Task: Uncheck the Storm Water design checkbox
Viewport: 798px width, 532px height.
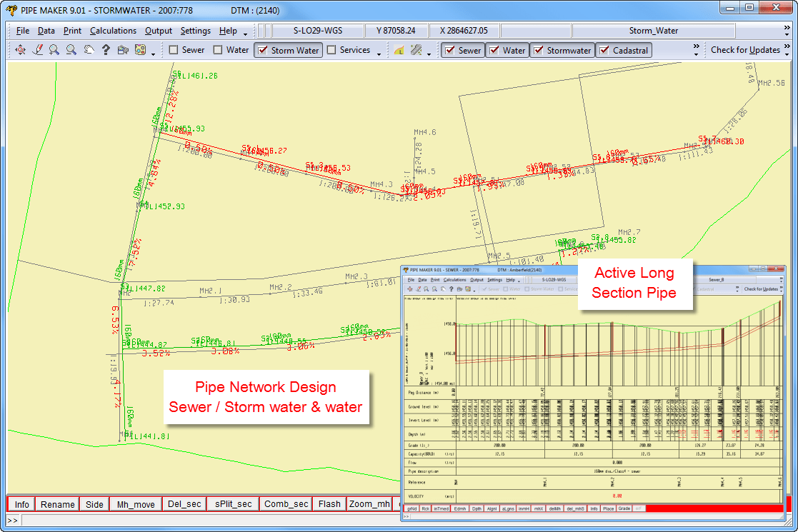Action: (x=263, y=50)
